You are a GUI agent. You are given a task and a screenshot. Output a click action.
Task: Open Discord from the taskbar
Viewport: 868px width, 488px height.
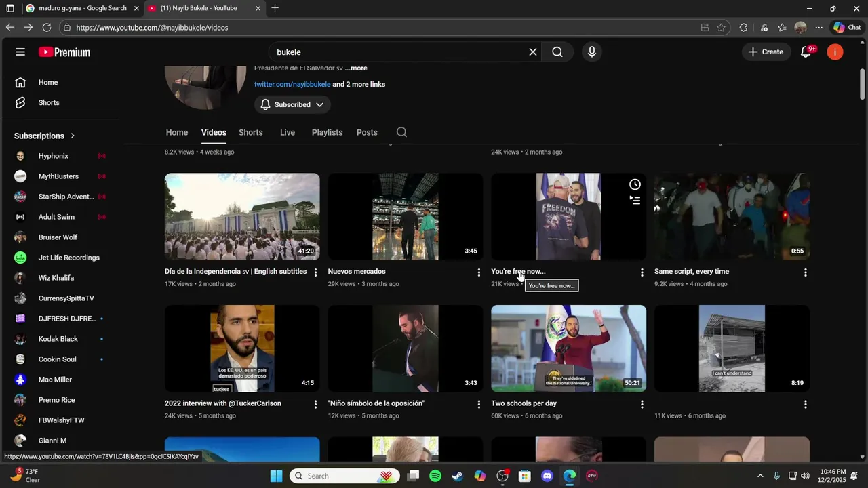[547, 476]
